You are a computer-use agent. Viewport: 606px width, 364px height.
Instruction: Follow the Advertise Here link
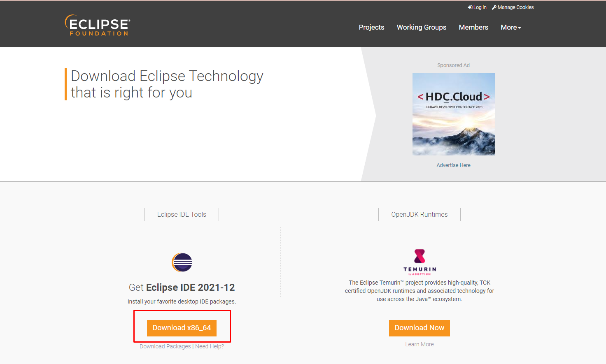[x=453, y=165]
